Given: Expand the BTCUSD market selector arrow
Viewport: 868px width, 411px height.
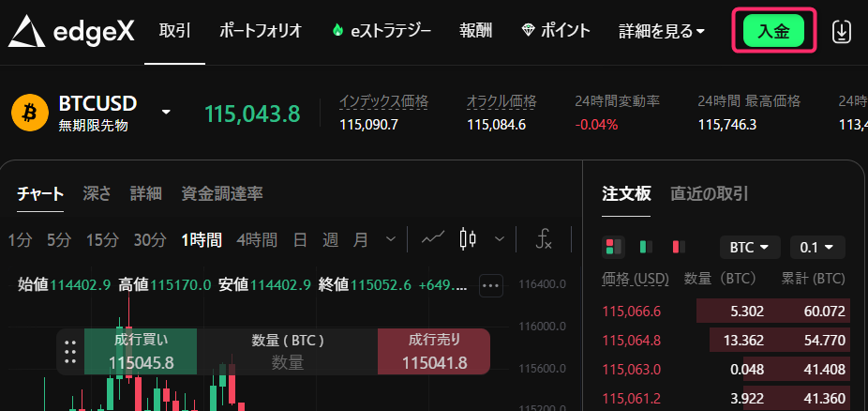Looking at the screenshot, I should (166, 113).
